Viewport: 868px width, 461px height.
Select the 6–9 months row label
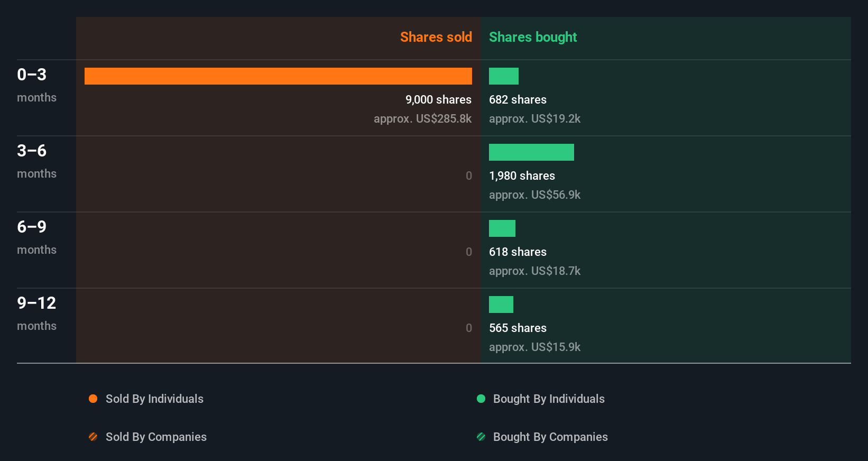tap(36, 237)
